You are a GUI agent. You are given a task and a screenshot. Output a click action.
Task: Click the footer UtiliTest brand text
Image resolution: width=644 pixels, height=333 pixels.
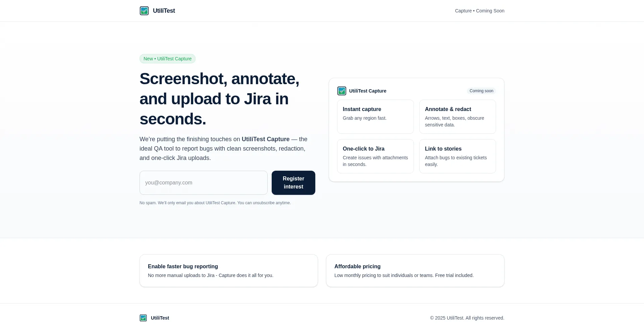[x=160, y=318]
